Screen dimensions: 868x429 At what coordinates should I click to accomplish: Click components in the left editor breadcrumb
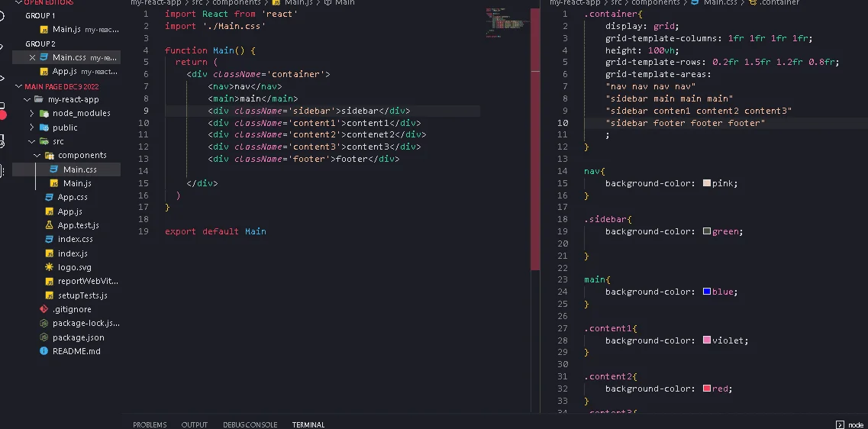(x=237, y=3)
